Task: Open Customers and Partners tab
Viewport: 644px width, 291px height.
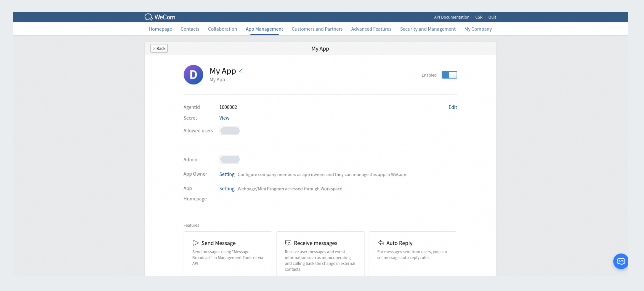Action: click(317, 29)
